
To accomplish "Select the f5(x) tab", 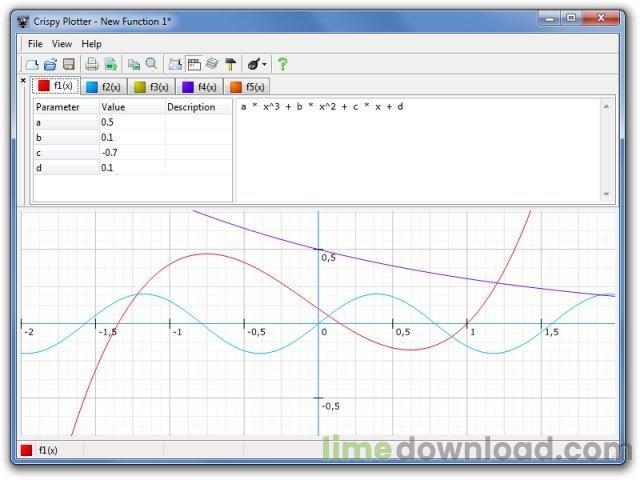I will pos(247,87).
